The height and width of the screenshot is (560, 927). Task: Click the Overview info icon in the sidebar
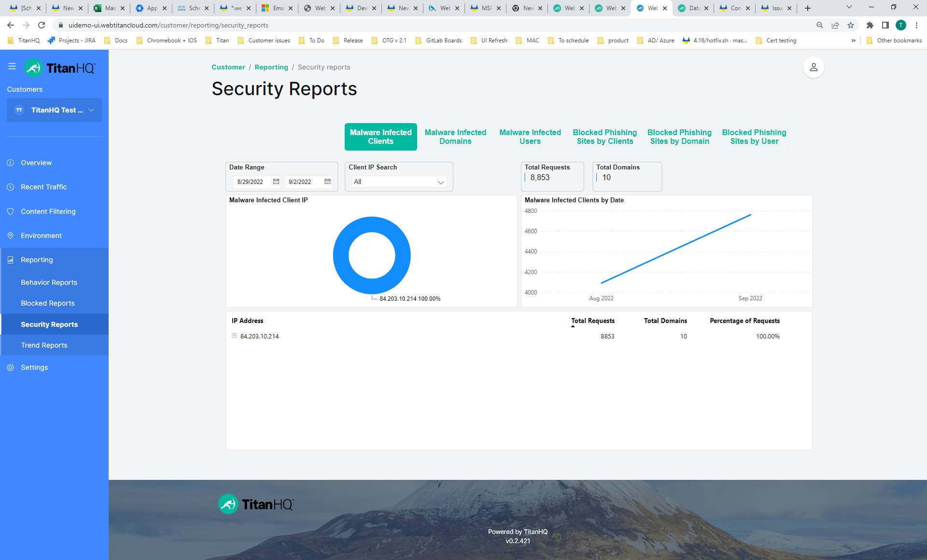click(11, 163)
